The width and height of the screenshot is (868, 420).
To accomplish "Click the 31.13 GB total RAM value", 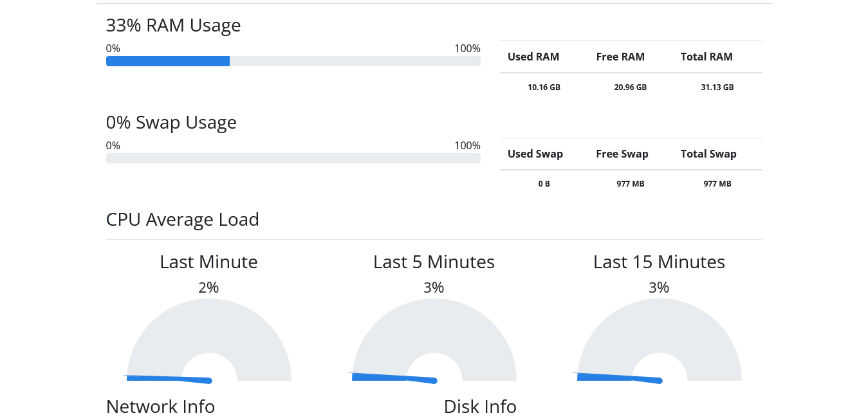I will click(x=717, y=87).
